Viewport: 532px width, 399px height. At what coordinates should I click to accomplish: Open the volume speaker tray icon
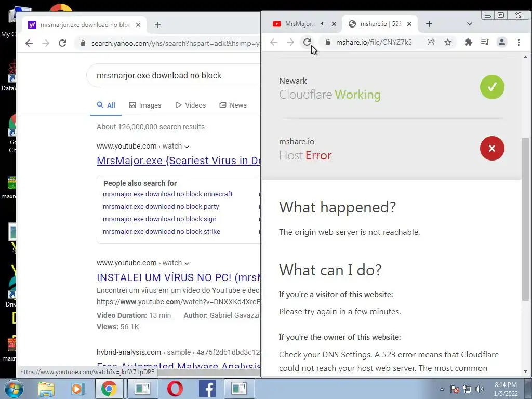click(480, 389)
